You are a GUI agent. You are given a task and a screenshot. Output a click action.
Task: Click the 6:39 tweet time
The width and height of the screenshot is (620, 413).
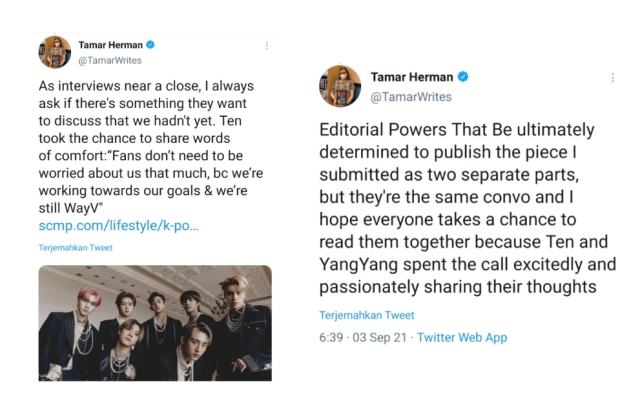[x=331, y=338]
